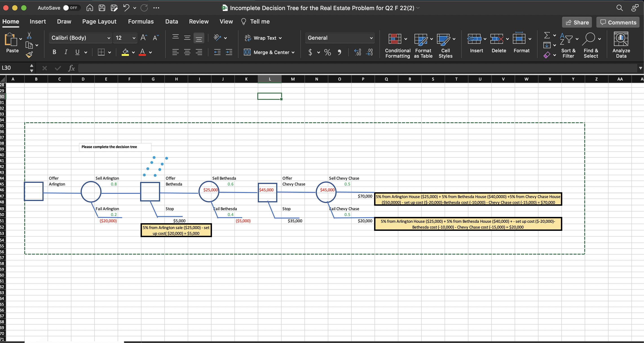
Task: Open the Conditional Formatting icon
Action: click(395, 39)
